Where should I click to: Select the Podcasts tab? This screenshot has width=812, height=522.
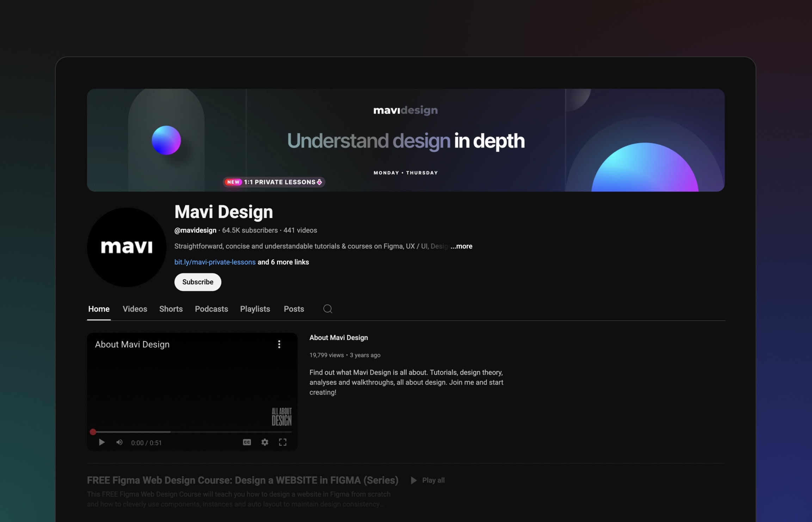tap(211, 309)
